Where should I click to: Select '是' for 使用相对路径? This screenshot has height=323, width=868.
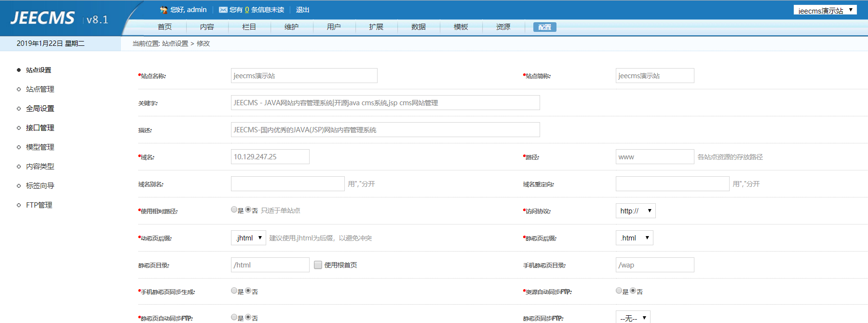coord(234,210)
